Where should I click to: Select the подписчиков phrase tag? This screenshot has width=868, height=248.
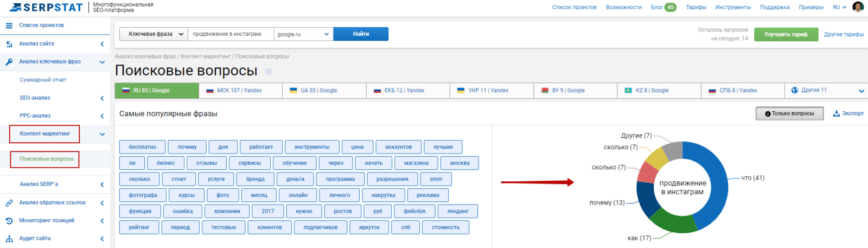click(320, 227)
